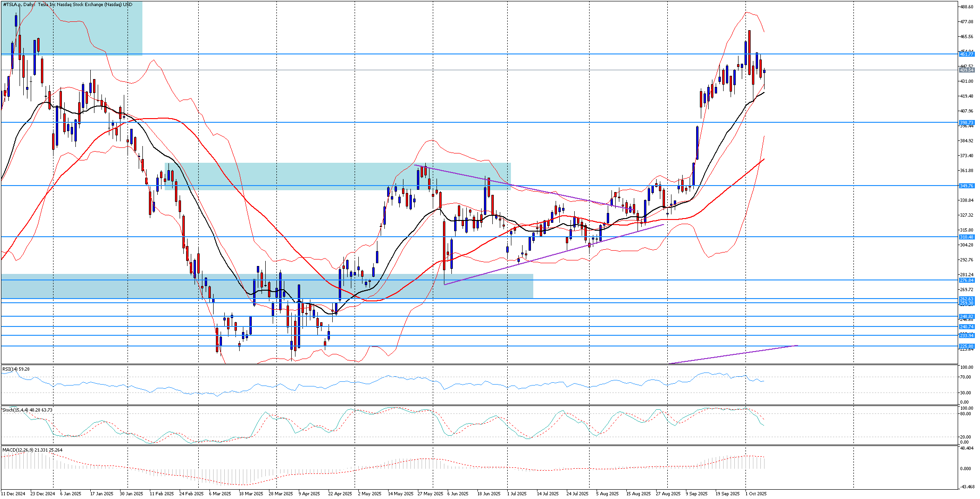The height and width of the screenshot is (499, 980).
Task: Click the 27 May 2025 date label
Action: tap(430, 494)
